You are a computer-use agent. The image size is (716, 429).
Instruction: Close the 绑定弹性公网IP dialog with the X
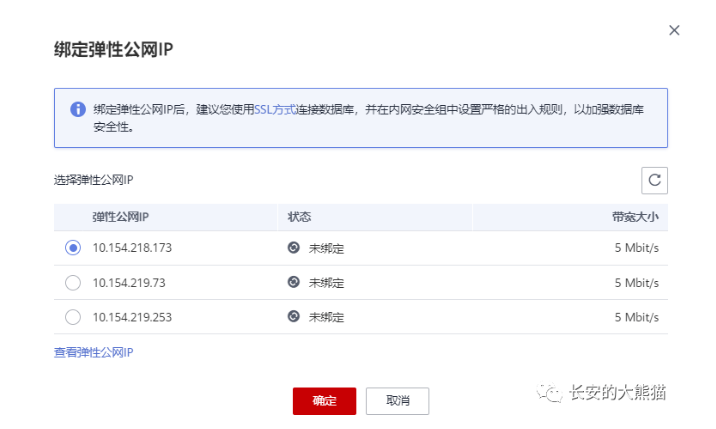(x=674, y=30)
